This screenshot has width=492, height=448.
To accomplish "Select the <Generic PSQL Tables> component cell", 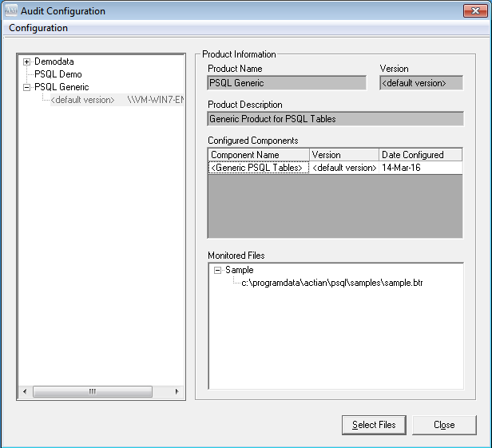I will point(258,168).
